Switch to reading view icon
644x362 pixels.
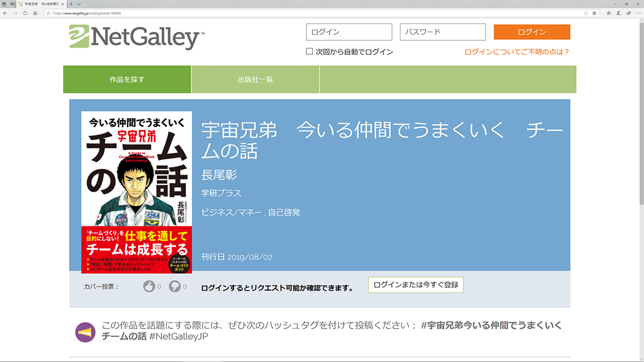coord(586,13)
